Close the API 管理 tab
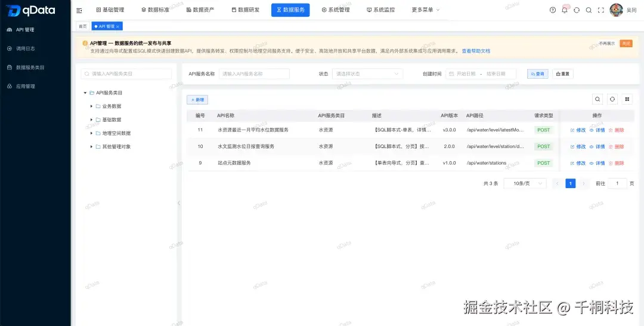The image size is (644, 326). pyautogui.click(x=117, y=26)
